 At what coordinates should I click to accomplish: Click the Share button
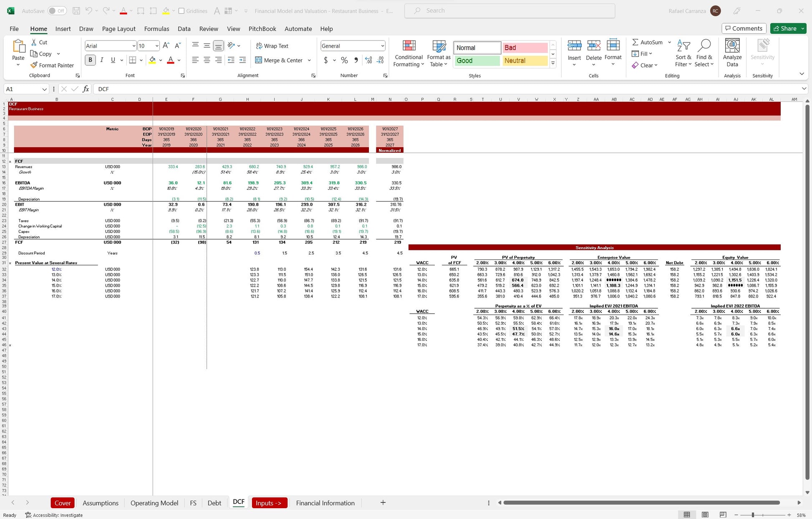pyautogui.click(x=784, y=28)
